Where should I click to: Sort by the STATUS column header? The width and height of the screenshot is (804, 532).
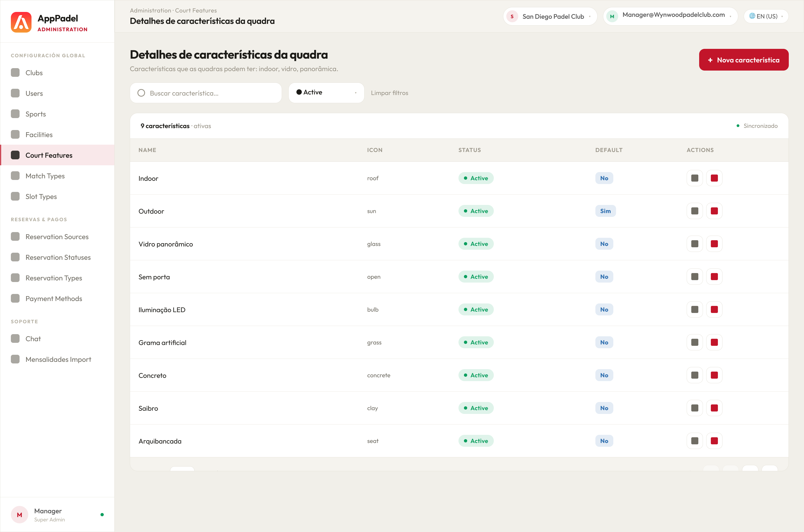point(470,150)
